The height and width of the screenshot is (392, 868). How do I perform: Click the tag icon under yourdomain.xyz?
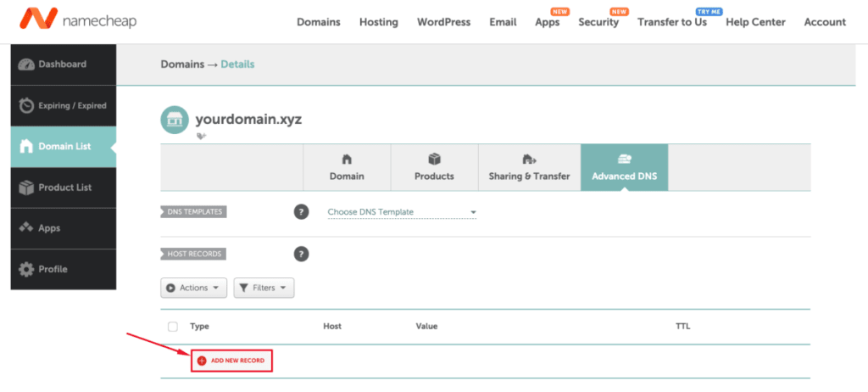202,136
